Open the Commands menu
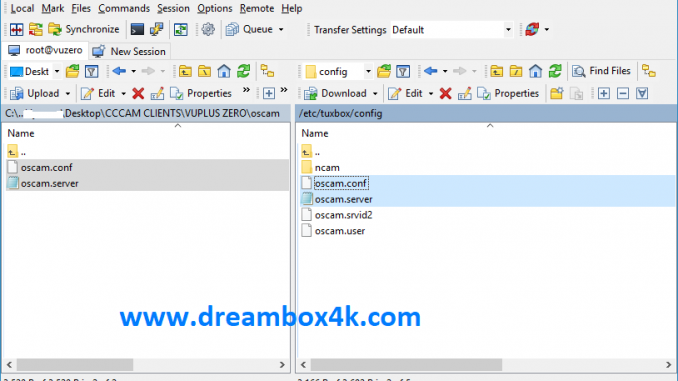 124,8
